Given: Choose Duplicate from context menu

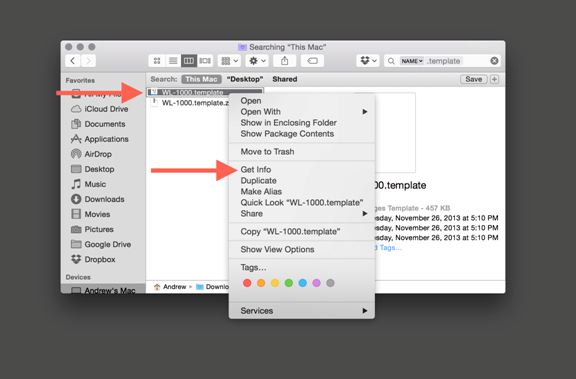Looking at the screenshot, I should 302,181.
